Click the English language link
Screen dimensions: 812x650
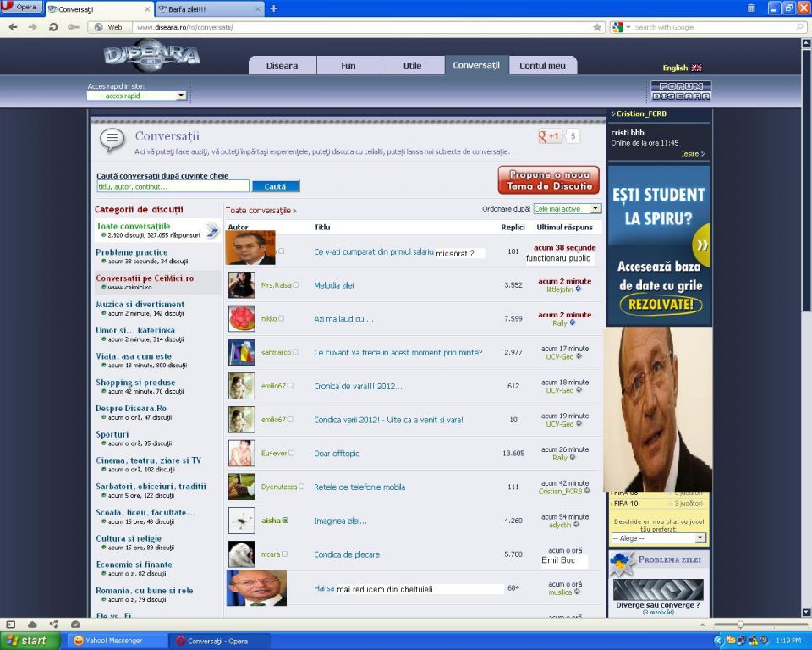(x=675, y=68)
